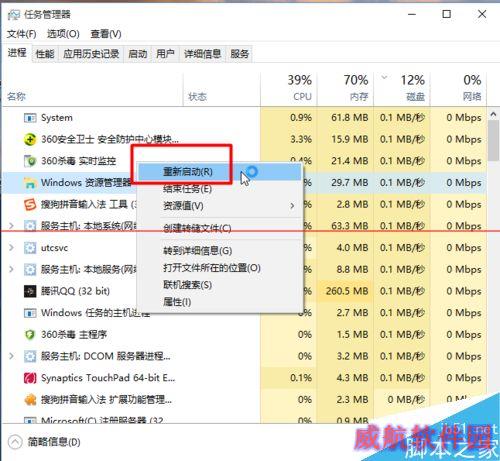Select the 360杀毒 主程序 shield icon
The height and width of the screenshot is (461, 500).
30,335
